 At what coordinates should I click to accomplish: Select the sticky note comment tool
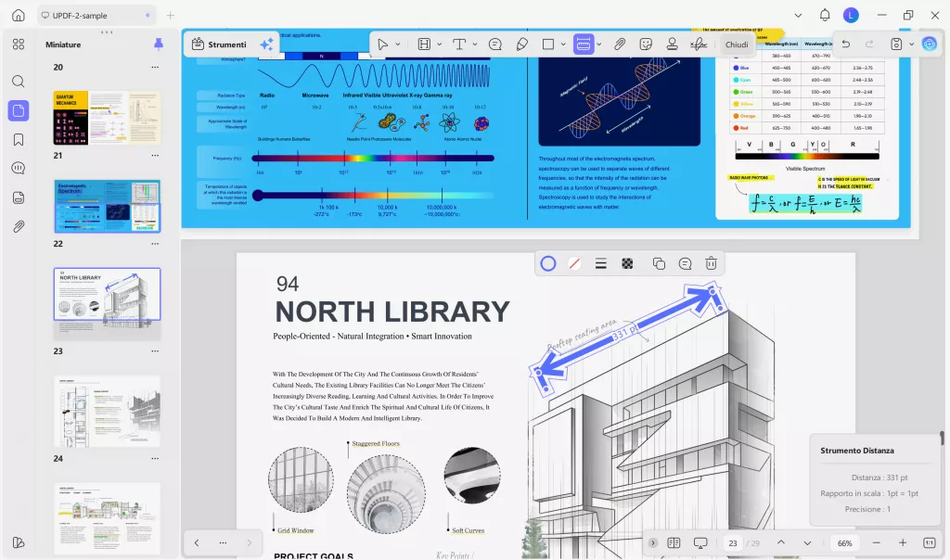[x=495, y=45]
